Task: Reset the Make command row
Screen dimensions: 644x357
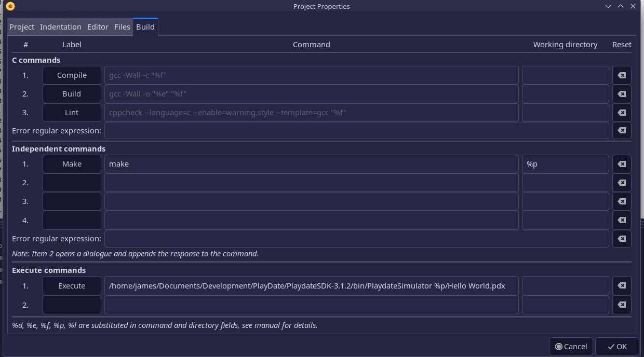Action: point(622,164)
